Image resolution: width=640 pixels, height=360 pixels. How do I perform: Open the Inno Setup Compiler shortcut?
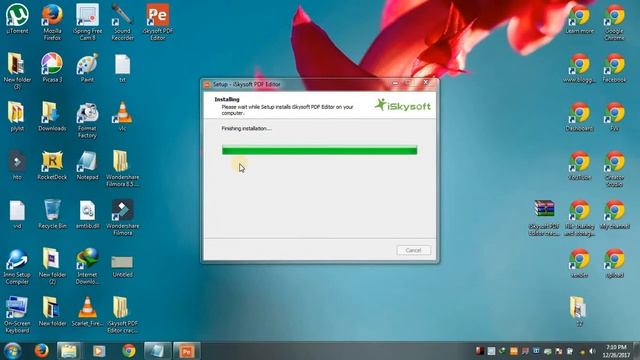pyautogui.click(x=17, y=266)
